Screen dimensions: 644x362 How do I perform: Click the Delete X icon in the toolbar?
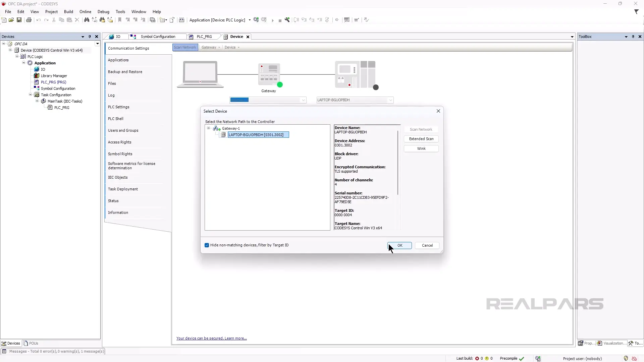click(77, 20)
